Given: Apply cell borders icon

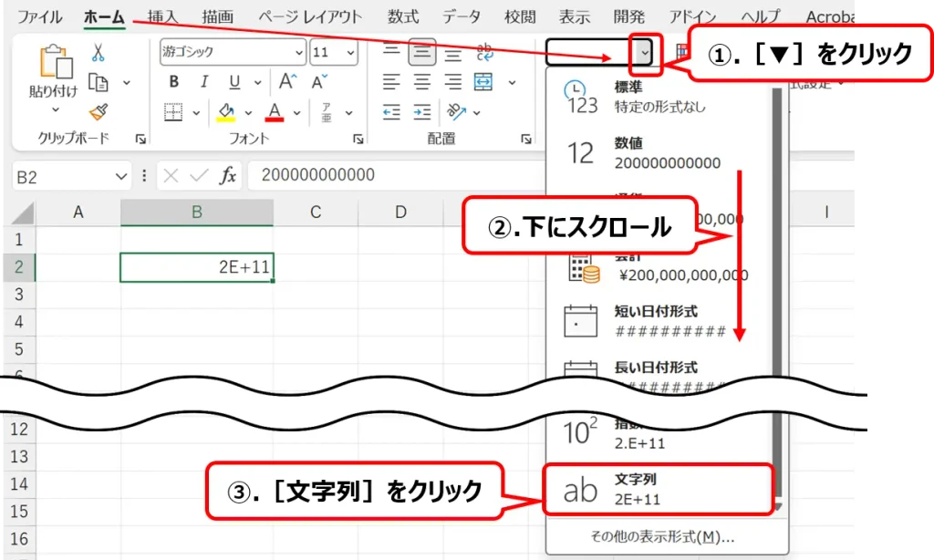Looking at the screenshot, I should click(173, 111).
